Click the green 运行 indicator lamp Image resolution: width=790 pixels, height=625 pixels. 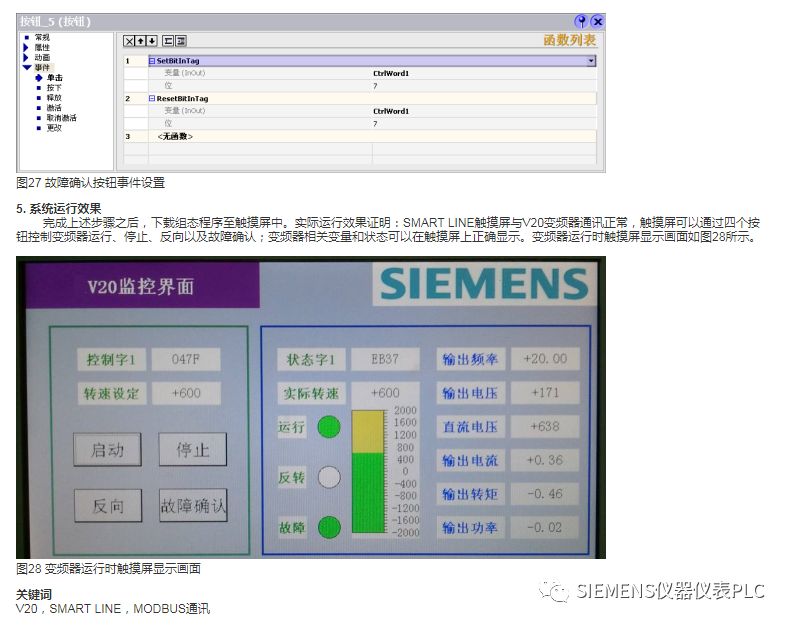[329, 427]
